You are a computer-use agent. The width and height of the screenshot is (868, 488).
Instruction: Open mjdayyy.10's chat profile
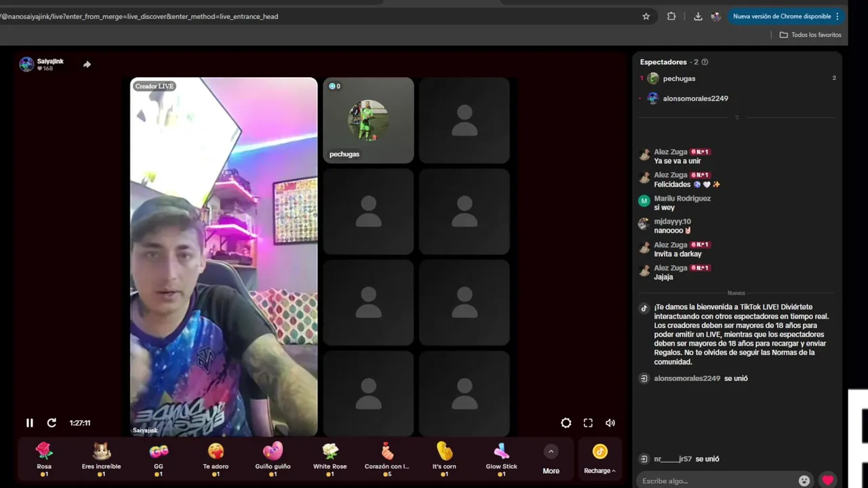[673, 222]
